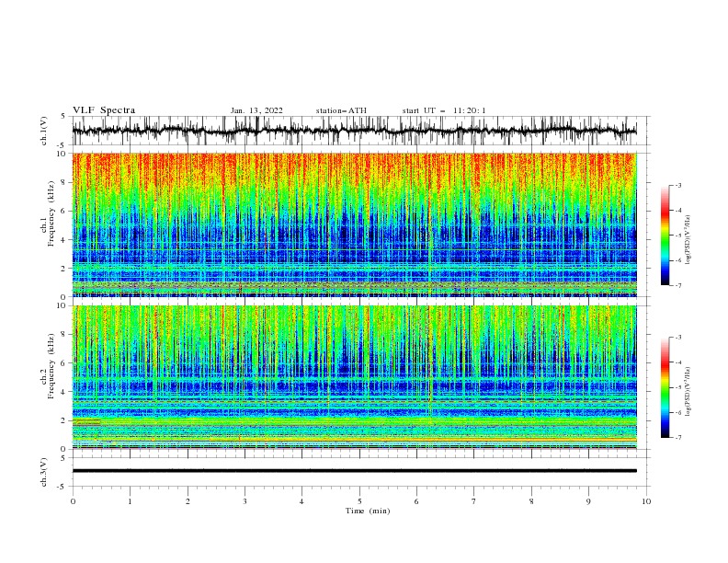
Task: Click inside the ch.2 spectrogram panel
Action: pos(354,377)
